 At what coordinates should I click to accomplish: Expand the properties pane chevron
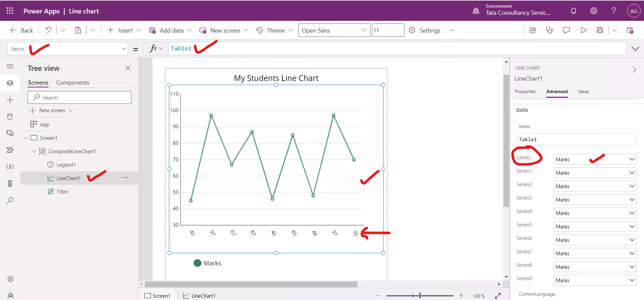[634, 70]
